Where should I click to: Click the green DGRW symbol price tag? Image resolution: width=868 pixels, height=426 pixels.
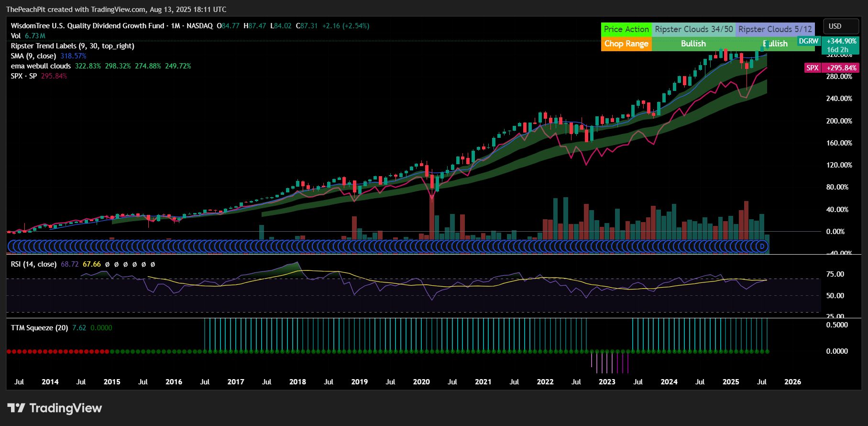tap(808, 42)
